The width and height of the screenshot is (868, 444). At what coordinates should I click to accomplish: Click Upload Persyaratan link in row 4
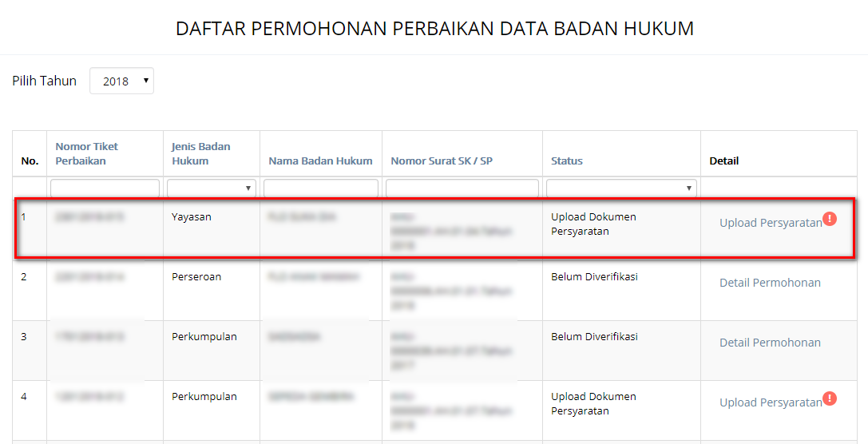[770, 402]
